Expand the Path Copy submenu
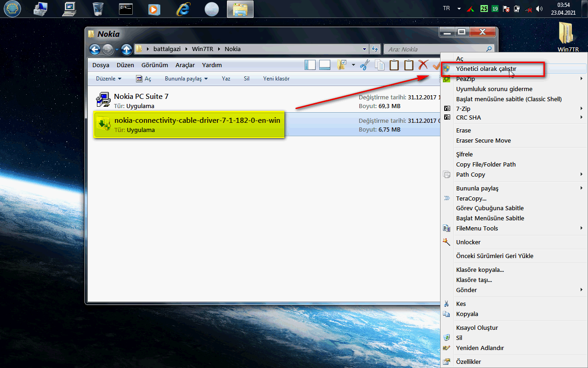Screen dimensions: 588x368 [x=514, y=174]
